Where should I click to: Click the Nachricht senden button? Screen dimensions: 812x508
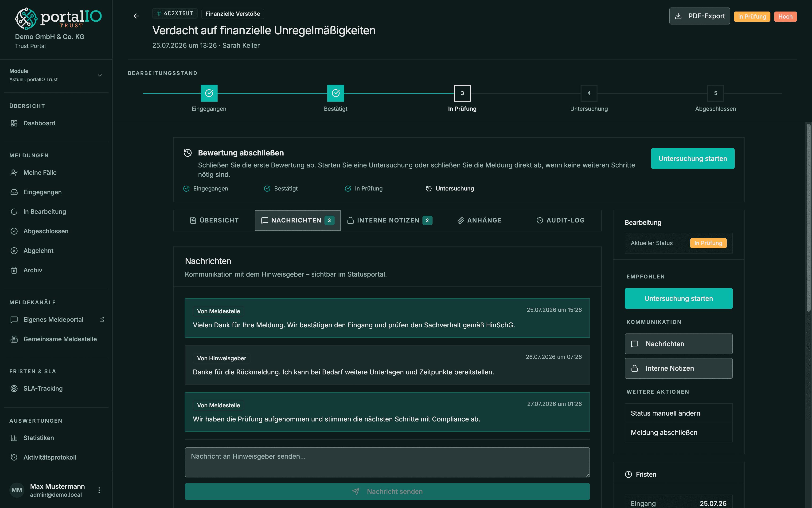pos(387,492)
